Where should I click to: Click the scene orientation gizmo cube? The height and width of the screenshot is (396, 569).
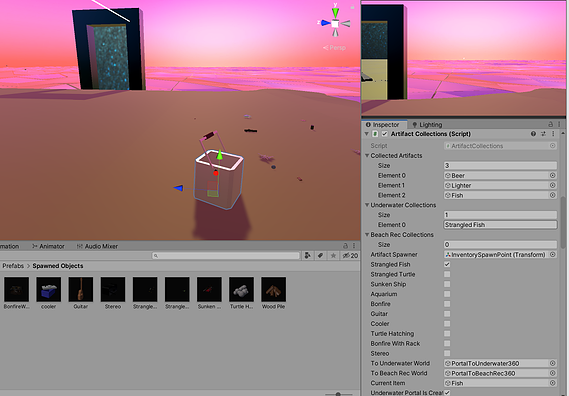tap(335, 24)
